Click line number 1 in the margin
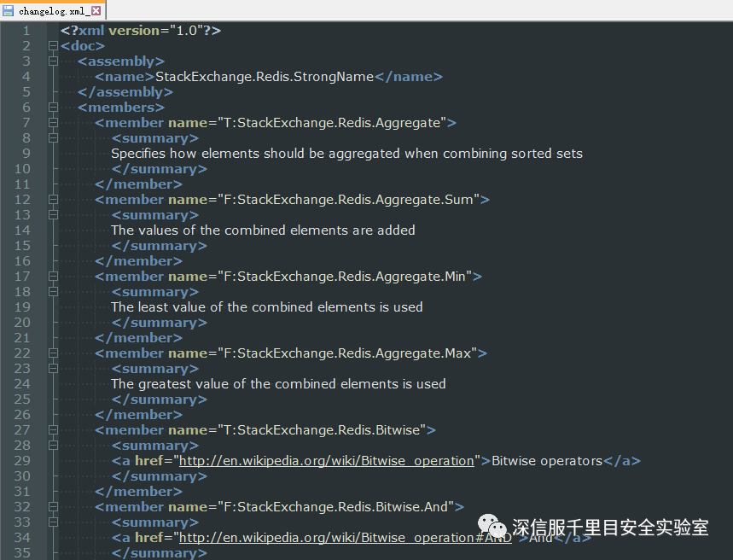 (26, 31)
